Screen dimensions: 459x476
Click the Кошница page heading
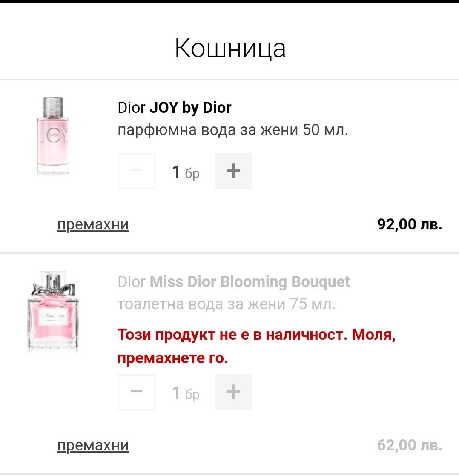click(x=230, y=49)
